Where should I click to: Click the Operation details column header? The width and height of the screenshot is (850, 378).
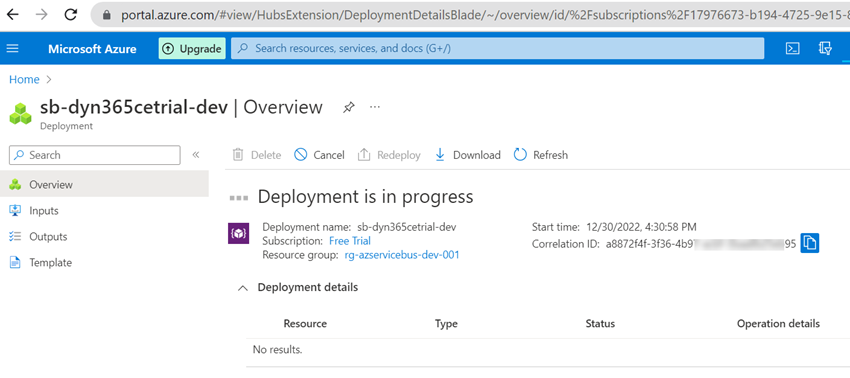click(x=778, y=324)
